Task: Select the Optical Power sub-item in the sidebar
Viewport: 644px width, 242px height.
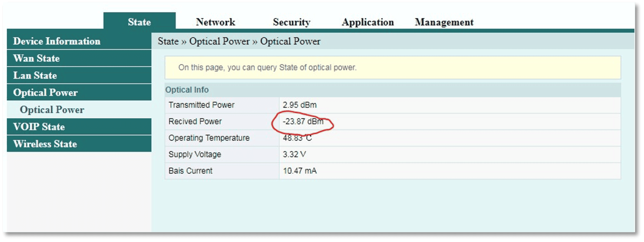Action: (x=52, y=109)
